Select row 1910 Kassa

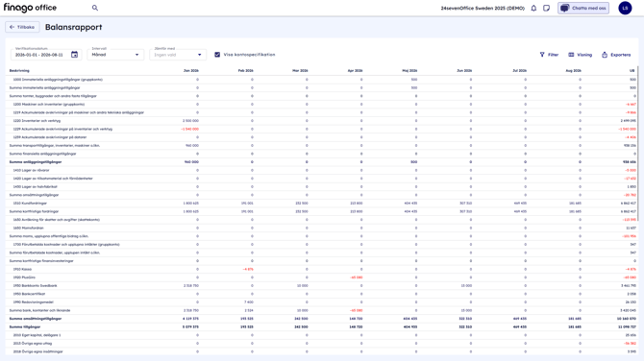point(322,269)
